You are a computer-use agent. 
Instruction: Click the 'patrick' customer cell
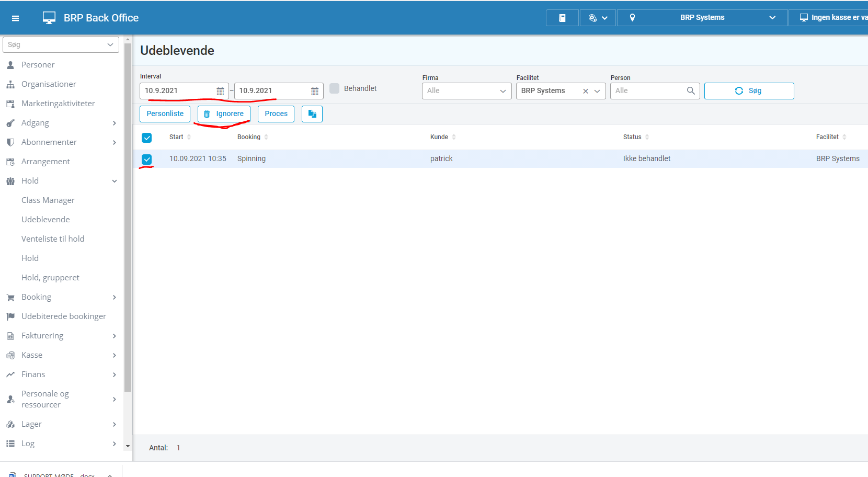[x=441, y=159]
